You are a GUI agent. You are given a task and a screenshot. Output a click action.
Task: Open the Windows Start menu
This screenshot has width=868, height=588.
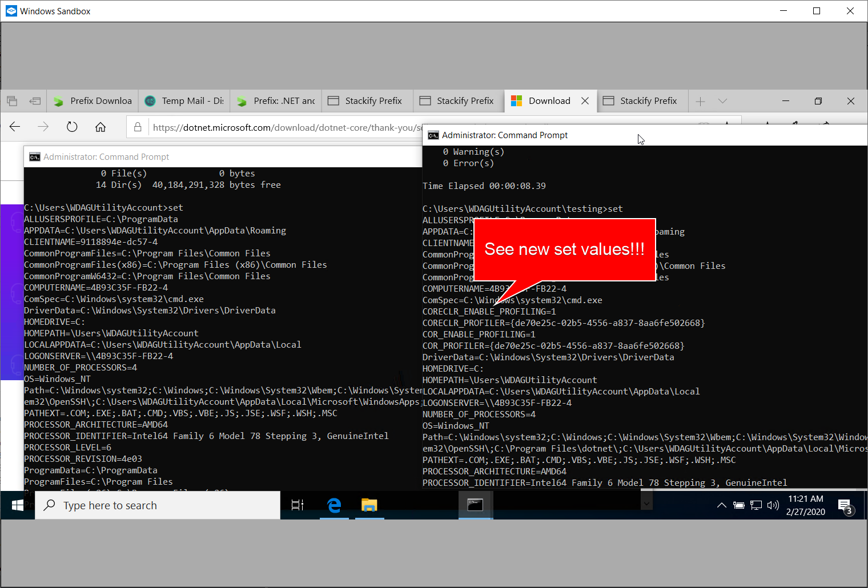click(18, 505)
